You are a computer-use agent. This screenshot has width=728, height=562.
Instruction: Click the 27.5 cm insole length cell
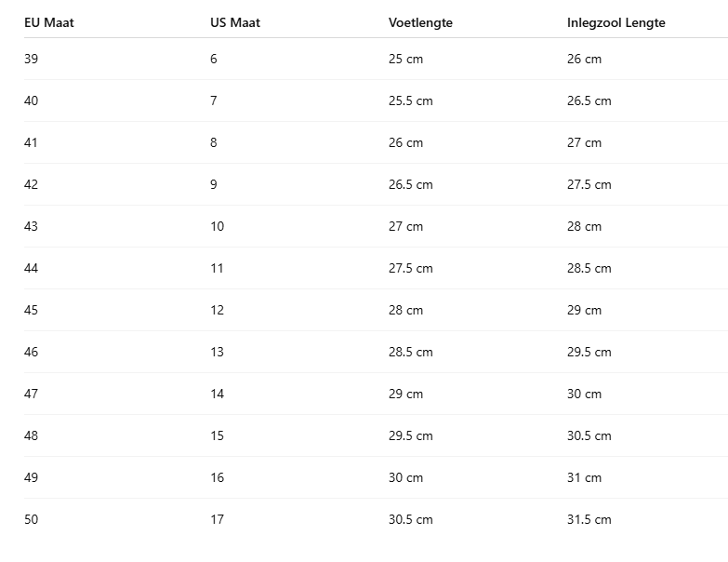[589, 184]
